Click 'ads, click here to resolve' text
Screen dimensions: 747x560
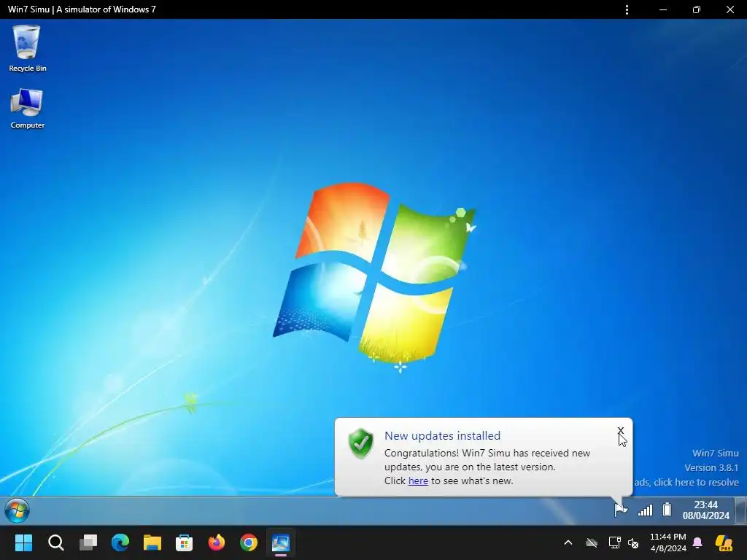click(x=686, y=483)
